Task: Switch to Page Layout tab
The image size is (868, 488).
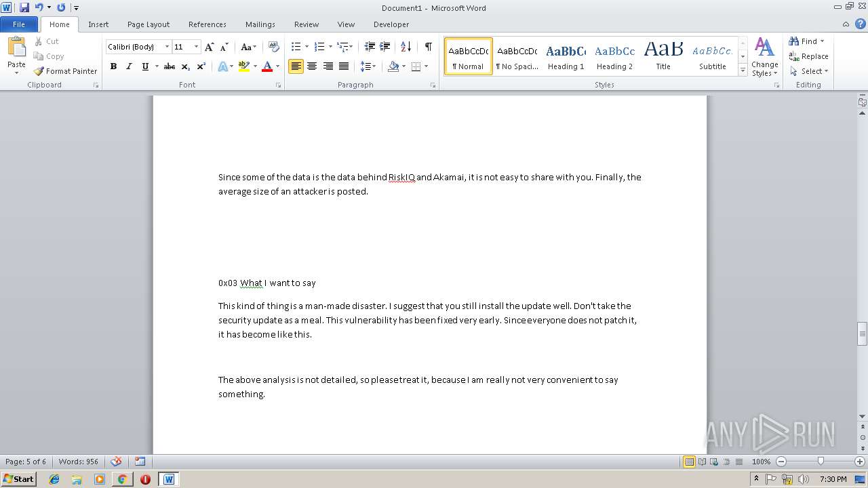Action: (149, 24)
